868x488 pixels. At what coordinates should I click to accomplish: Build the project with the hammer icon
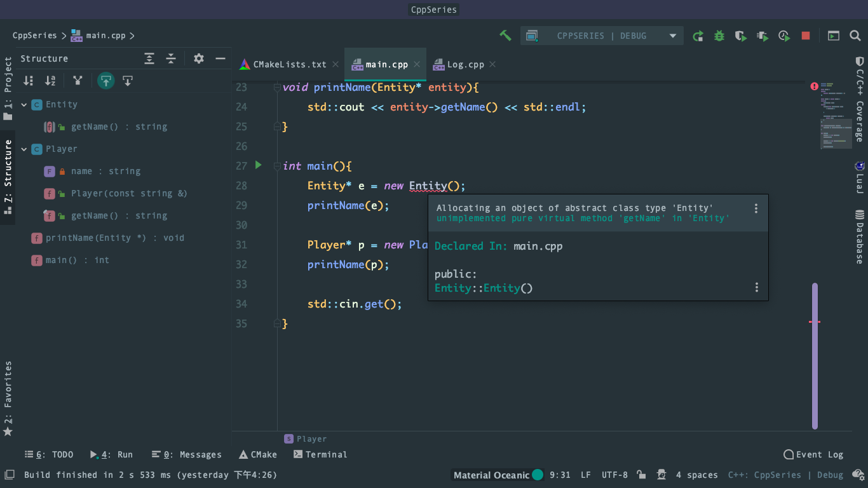click(505, 36)
